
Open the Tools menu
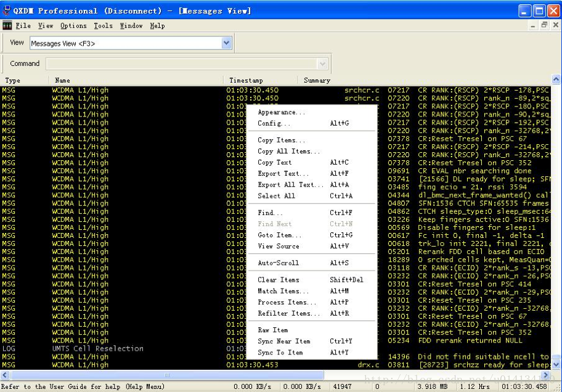(x=104, y=26)
